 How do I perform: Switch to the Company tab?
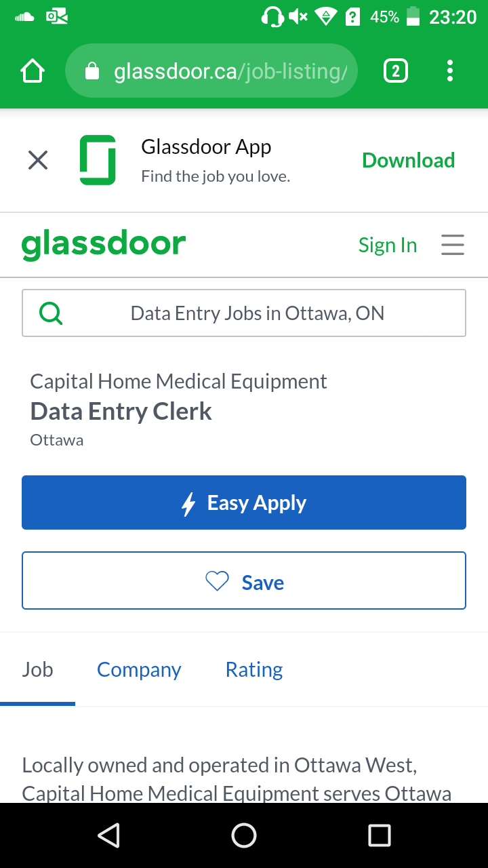[139, 670]
